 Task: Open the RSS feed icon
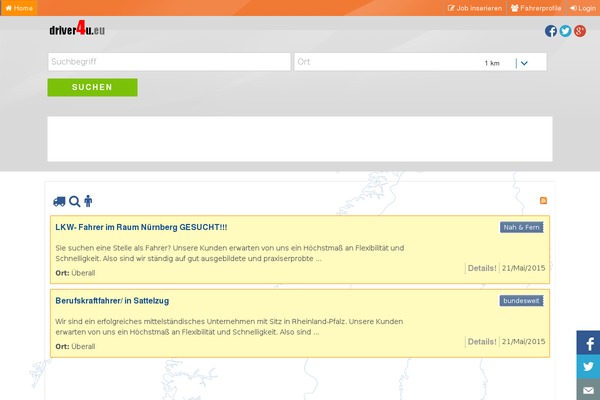coord(543,201)
